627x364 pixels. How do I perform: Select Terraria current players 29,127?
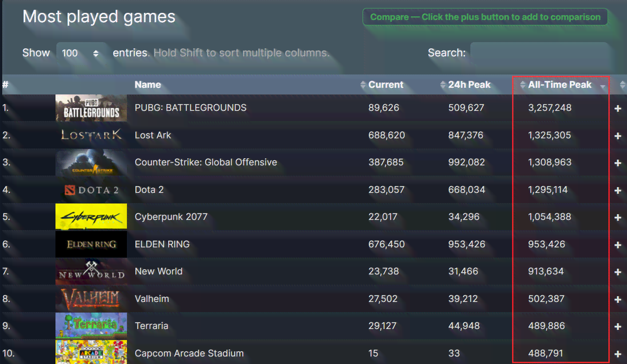tap(383, 326)
